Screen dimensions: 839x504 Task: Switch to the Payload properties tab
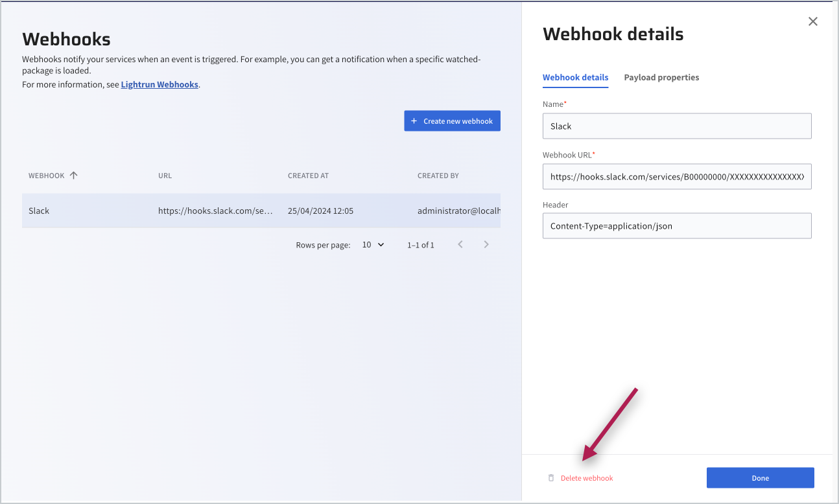pyautogui.click(x=661, y=78)
